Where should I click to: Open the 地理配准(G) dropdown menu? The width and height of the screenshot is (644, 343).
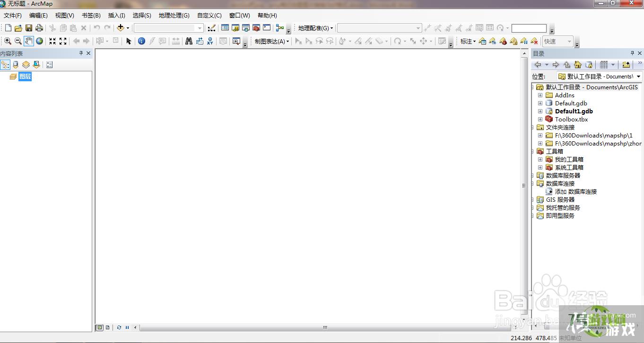pyautogui.click(x=315, y=28)
